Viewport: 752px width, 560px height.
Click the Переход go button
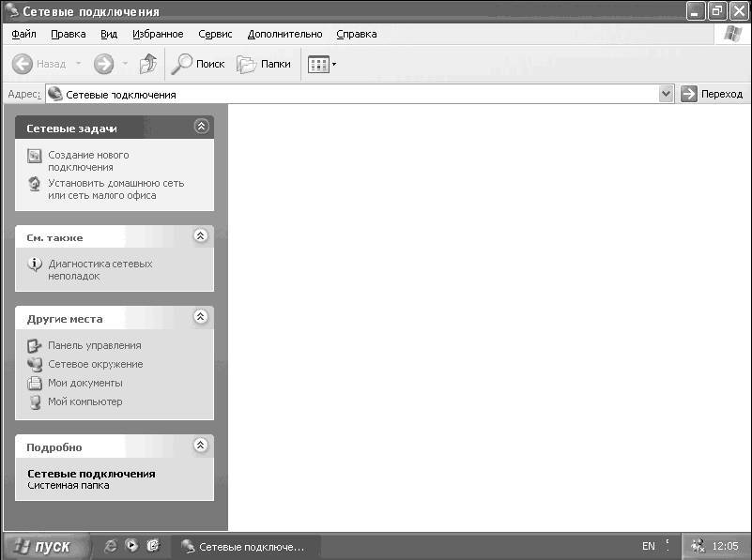(x=712, y=94)
